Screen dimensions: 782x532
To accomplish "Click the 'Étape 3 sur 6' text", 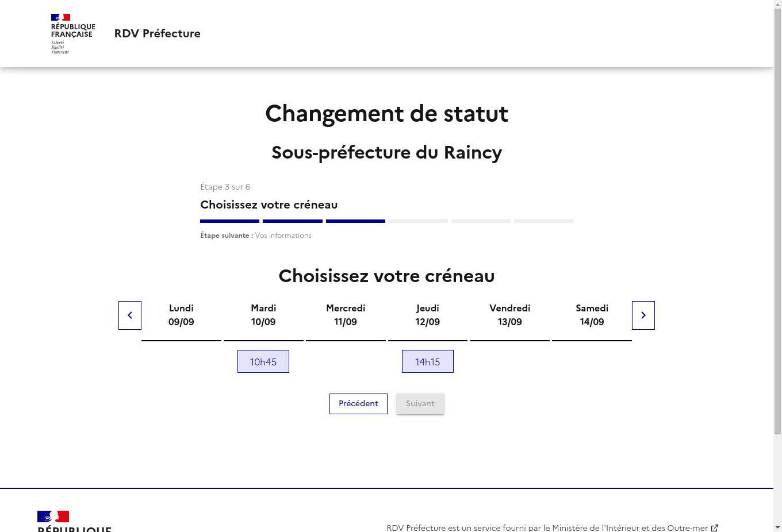I will coord(225,187).
